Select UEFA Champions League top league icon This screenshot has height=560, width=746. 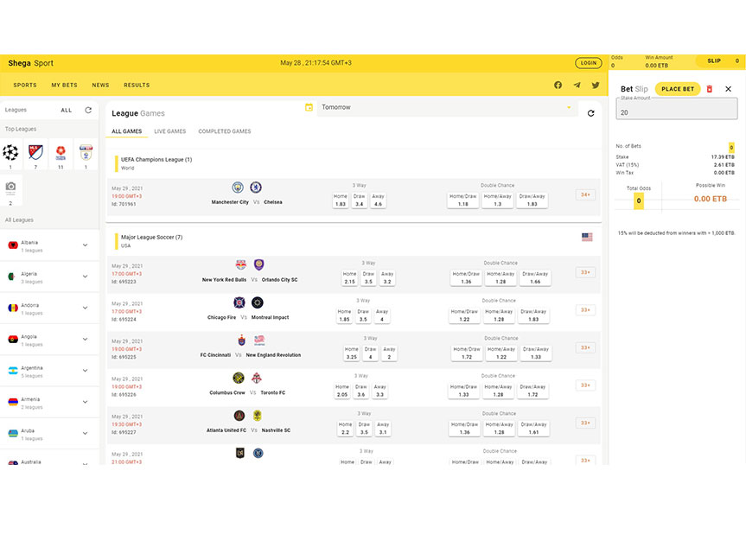click(10, 153)
